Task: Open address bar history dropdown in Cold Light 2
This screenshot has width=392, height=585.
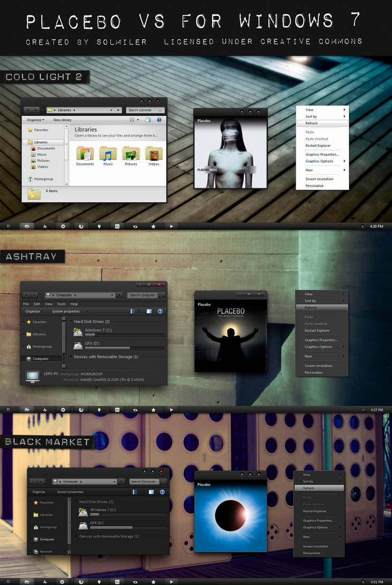Action: [x=111, y=110]
